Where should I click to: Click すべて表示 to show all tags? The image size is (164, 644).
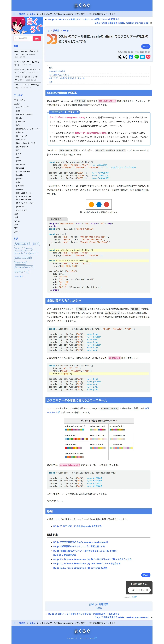[20, 276]
